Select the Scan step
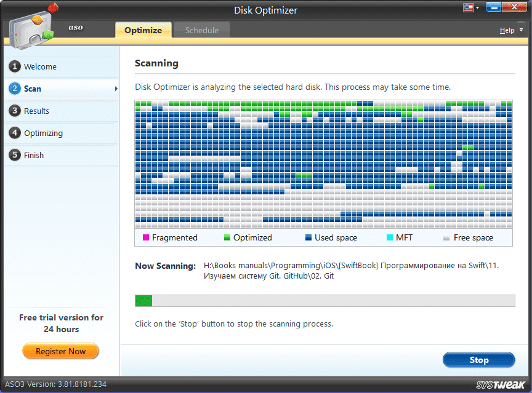 (x=62, y=89)
